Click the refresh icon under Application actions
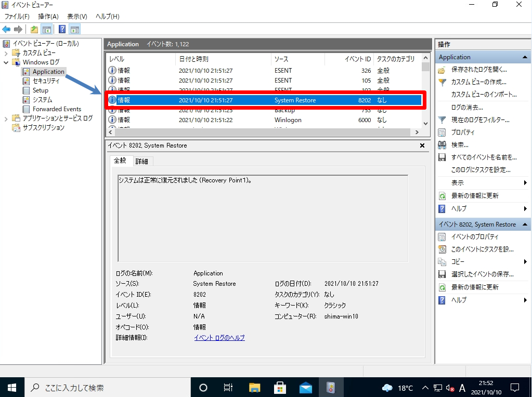 [442, 196]
